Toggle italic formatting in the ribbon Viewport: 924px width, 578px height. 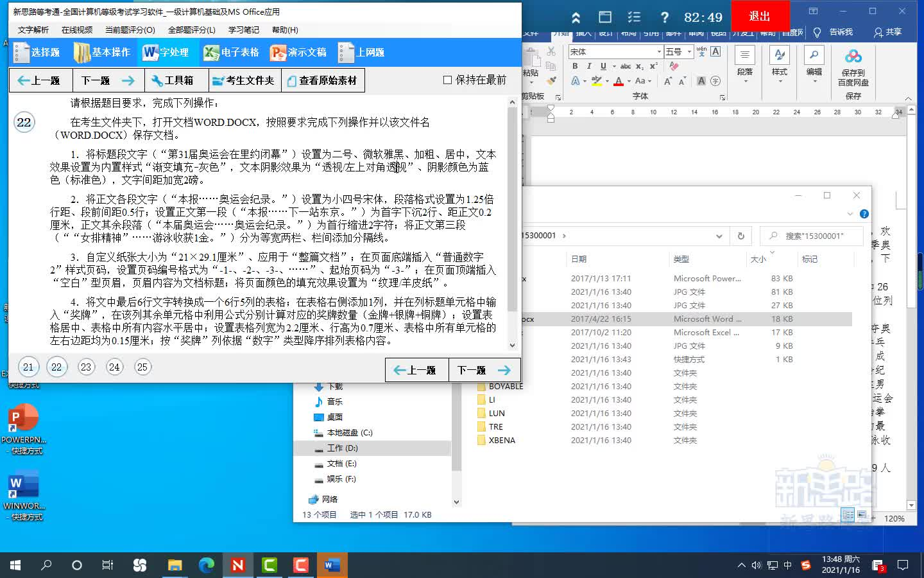[589, 66]
